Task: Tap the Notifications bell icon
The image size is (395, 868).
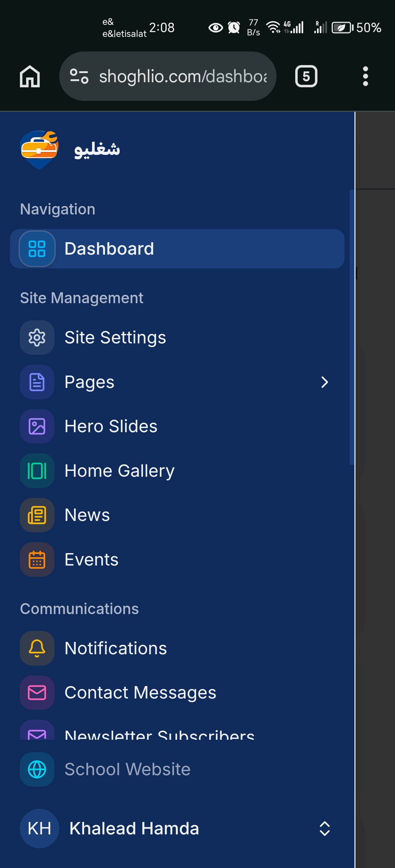Action: (37, 648)
